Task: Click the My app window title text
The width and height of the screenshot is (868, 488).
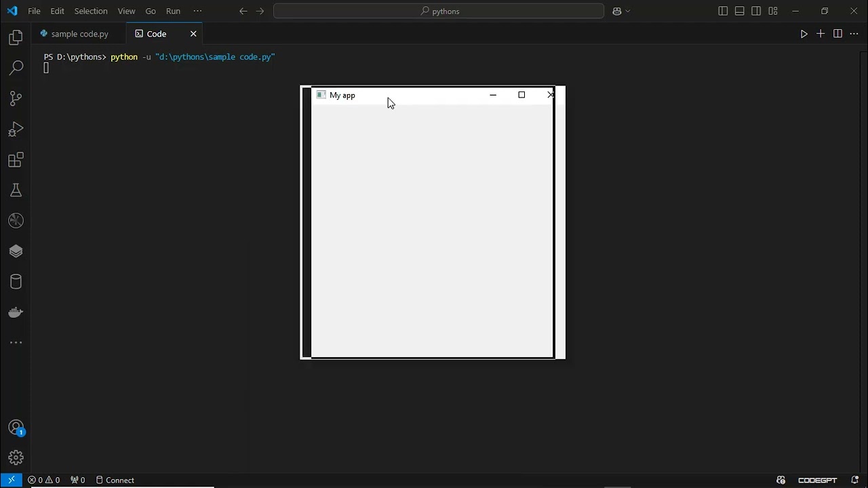Action: pyautogui.click(x=342, y=96)
